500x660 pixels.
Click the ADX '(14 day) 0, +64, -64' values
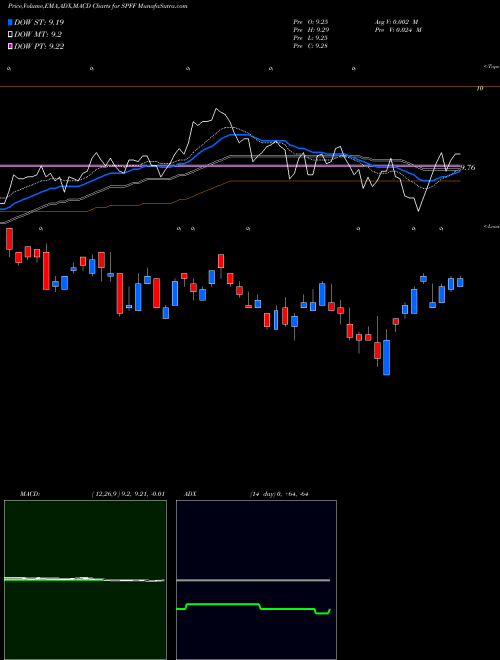point(279,494)
